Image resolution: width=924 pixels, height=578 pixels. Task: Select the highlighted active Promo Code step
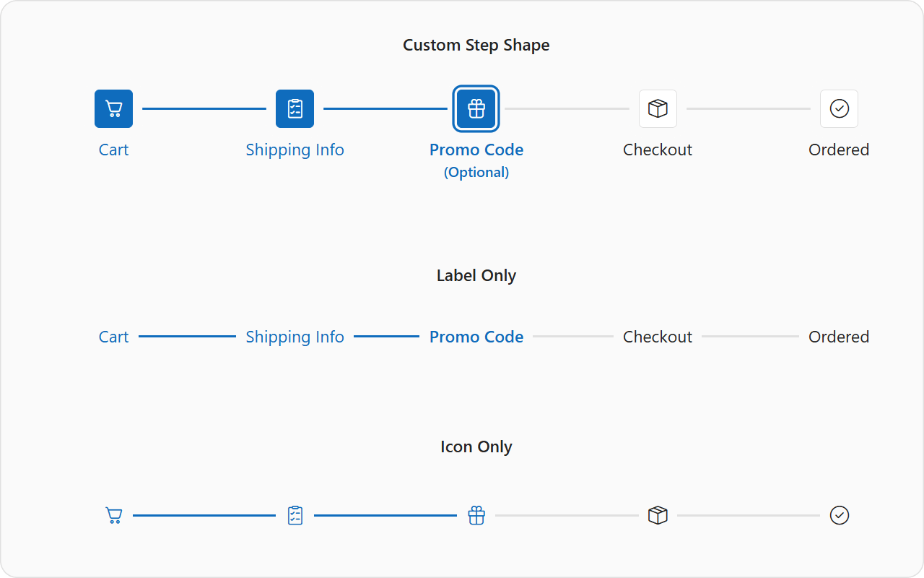(476, 108)
